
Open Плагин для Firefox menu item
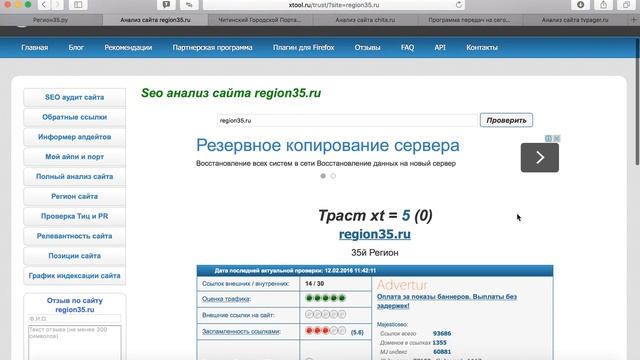(x=303, y=47)
